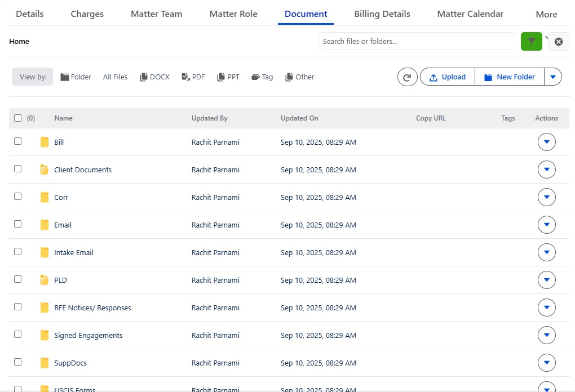Switch to the Billing Details tab
The width and height of the screenshot is (575, 392).
tap(382, 14)
